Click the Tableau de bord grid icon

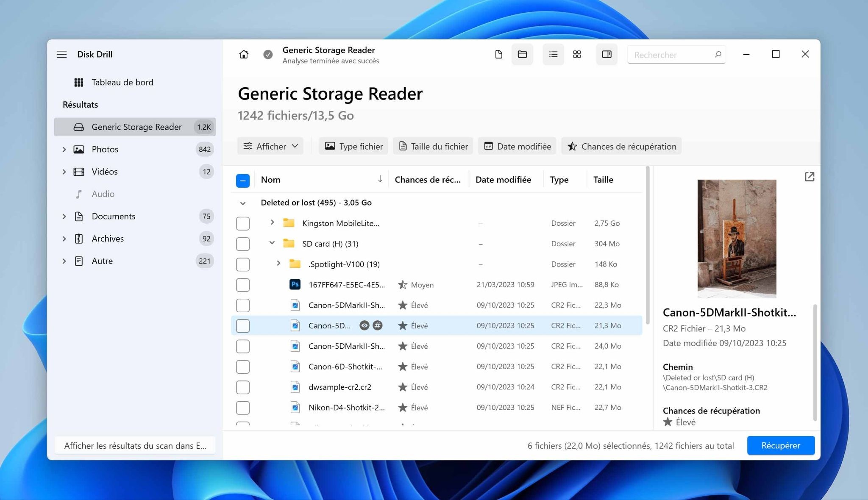pos(79,82)
